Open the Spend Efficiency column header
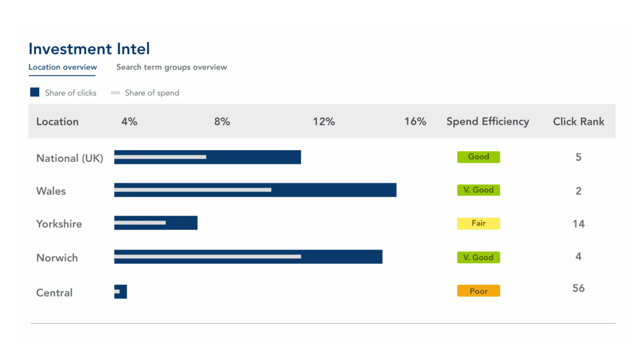 click(487, 121)
